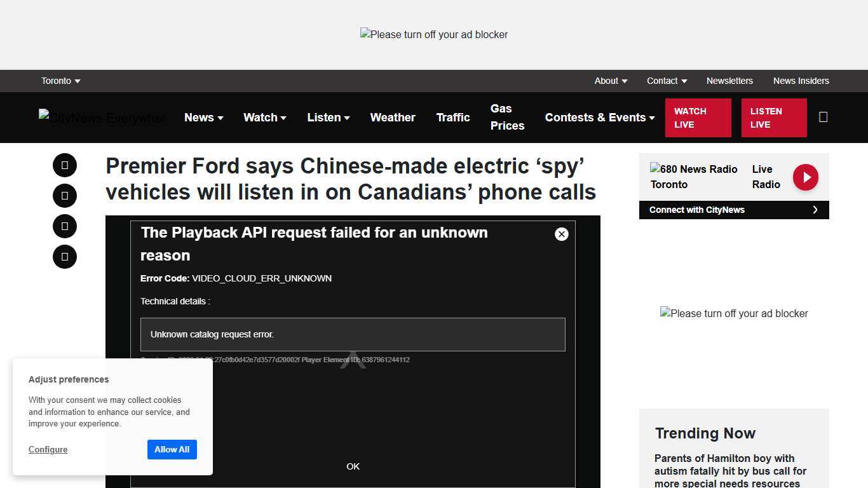The image size is (868, 488).
Task: Click the bottom share icon in the left sidebar
Action: [x=64, y=257]
